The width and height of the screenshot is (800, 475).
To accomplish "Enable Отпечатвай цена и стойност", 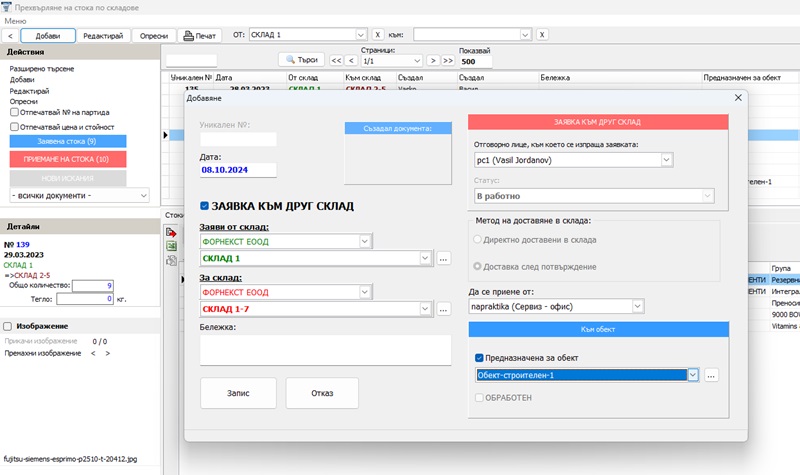I will (14, 127).
